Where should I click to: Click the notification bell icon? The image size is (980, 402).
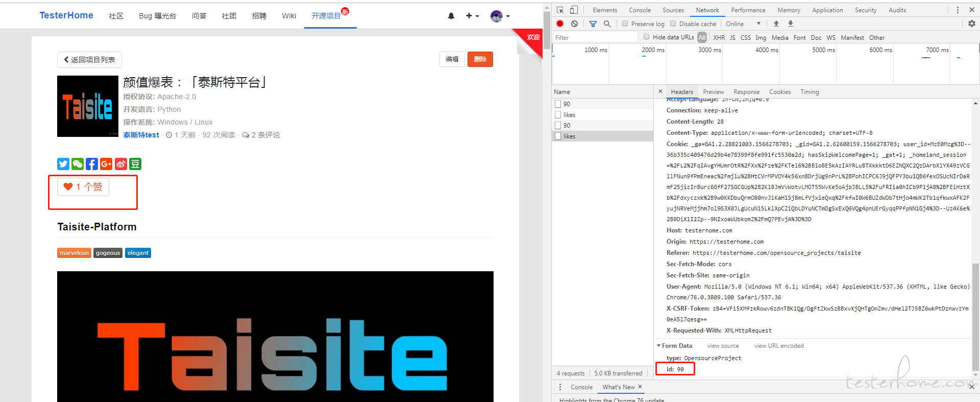tap(451, 16)
